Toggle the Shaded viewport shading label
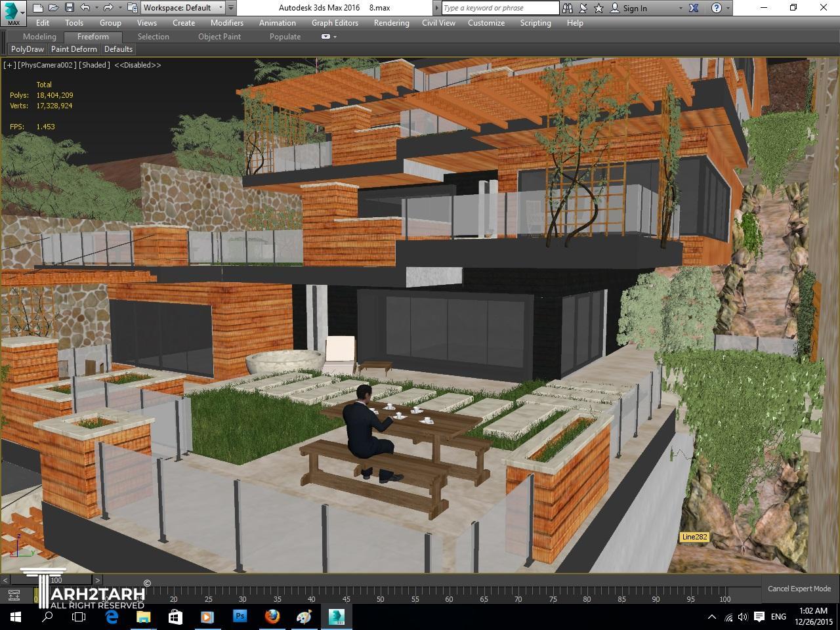 click(x=95, y=65)
